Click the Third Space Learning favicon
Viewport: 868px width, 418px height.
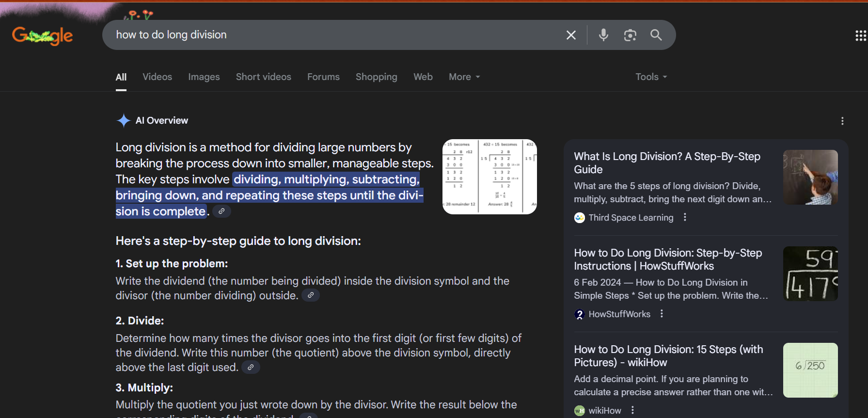580,218
